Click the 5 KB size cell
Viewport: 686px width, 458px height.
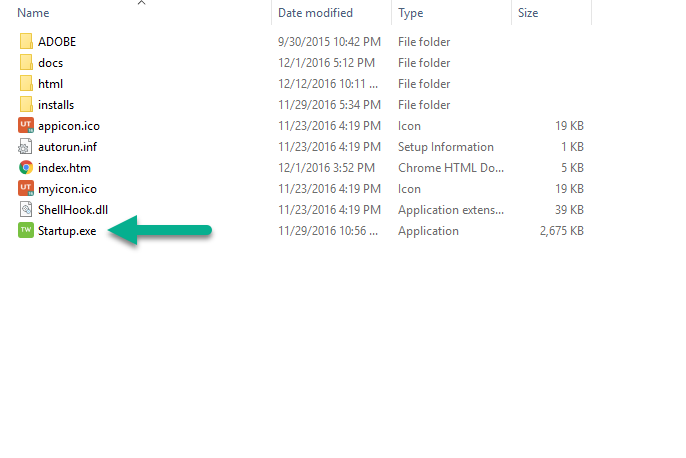coord(572,168)
